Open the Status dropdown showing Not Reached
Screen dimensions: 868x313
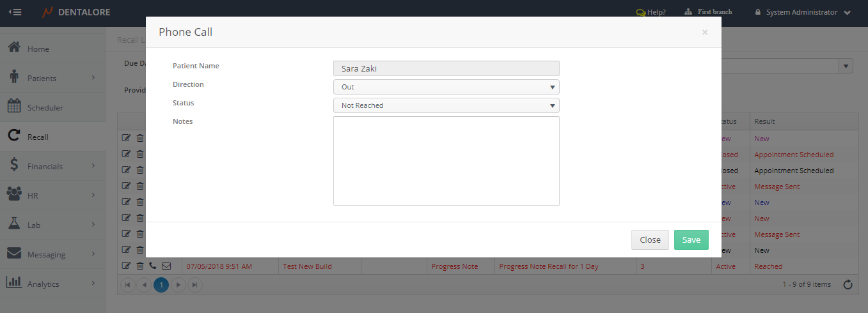(446, 105)
